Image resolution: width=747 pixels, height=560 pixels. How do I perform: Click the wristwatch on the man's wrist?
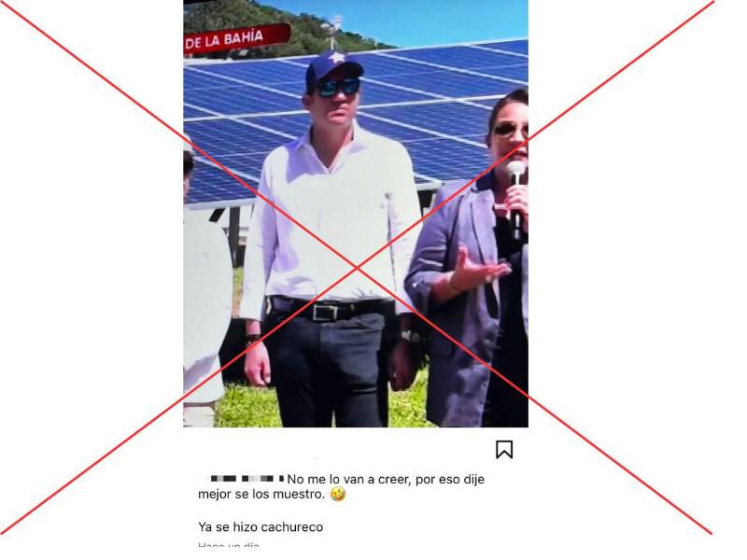coord(409,336)
